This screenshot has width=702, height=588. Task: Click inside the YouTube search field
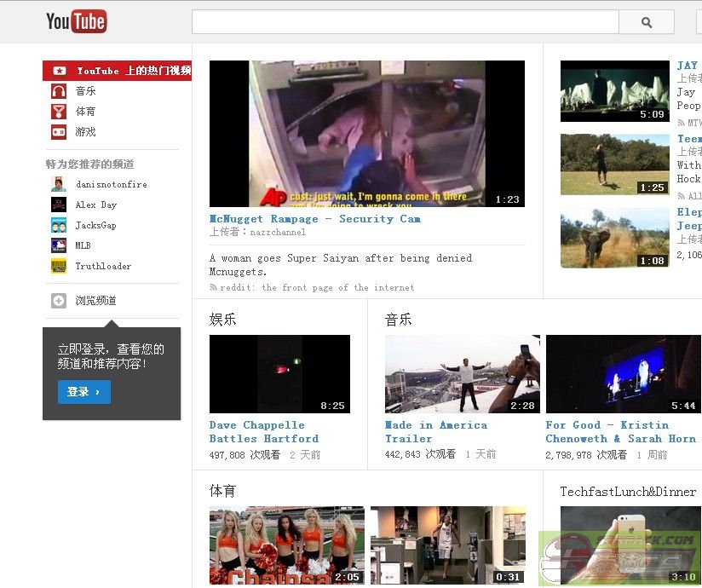point(405,22)
